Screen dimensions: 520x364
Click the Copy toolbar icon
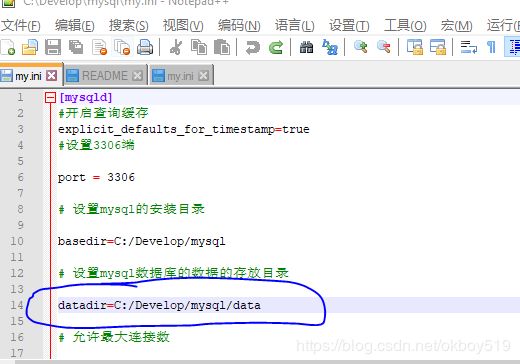(199, 47)
